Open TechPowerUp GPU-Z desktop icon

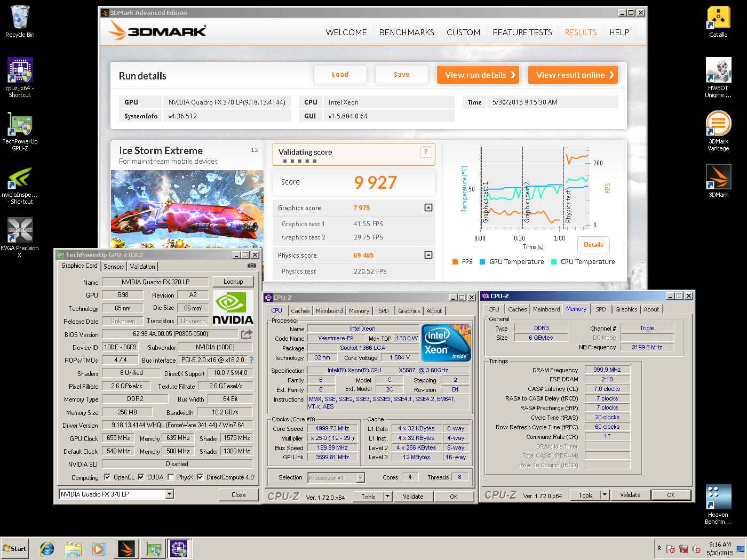[x=20, y=131]
